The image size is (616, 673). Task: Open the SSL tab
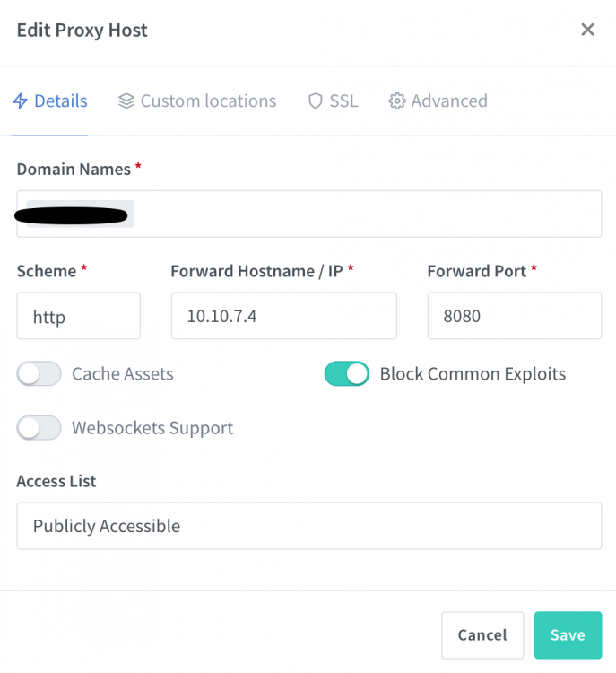334,101
